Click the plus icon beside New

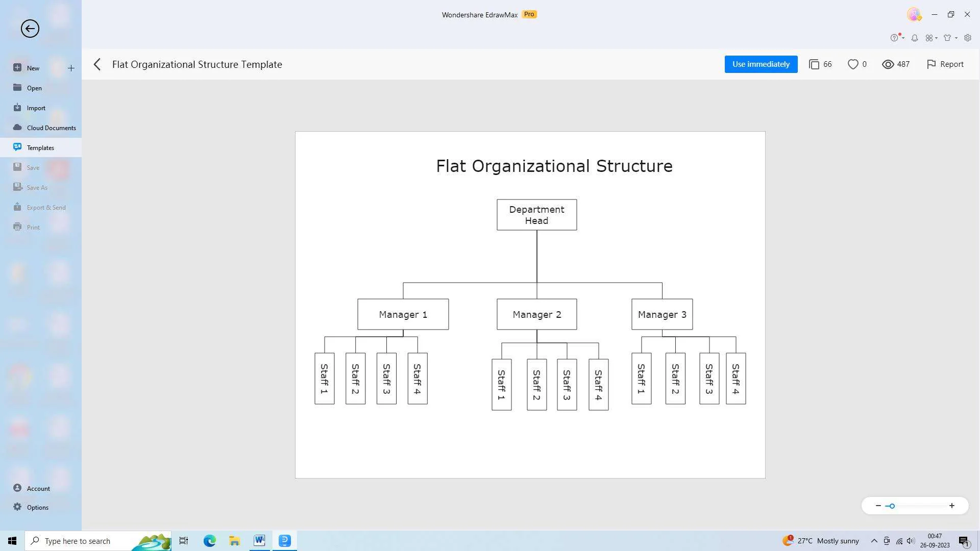pos(71,68)
